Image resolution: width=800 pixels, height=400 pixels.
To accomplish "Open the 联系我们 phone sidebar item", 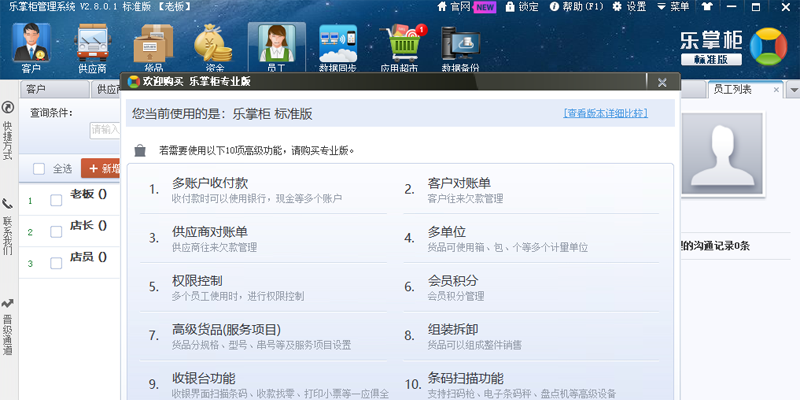I will 8,227.
